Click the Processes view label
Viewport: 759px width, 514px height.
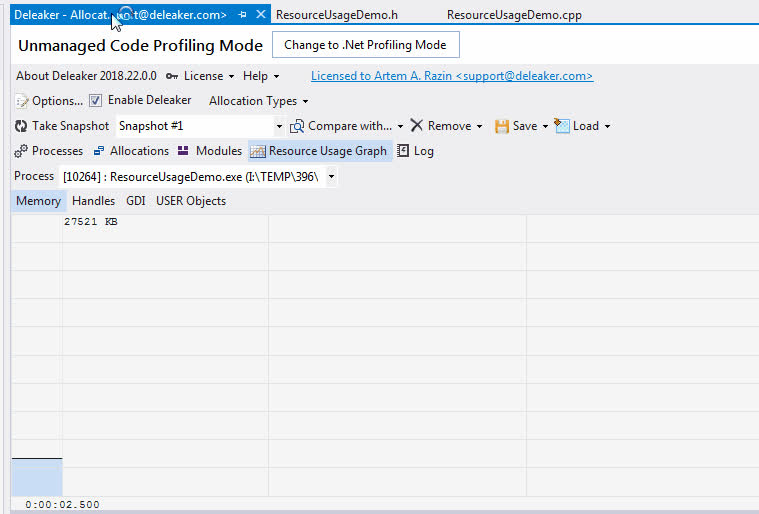57,151
